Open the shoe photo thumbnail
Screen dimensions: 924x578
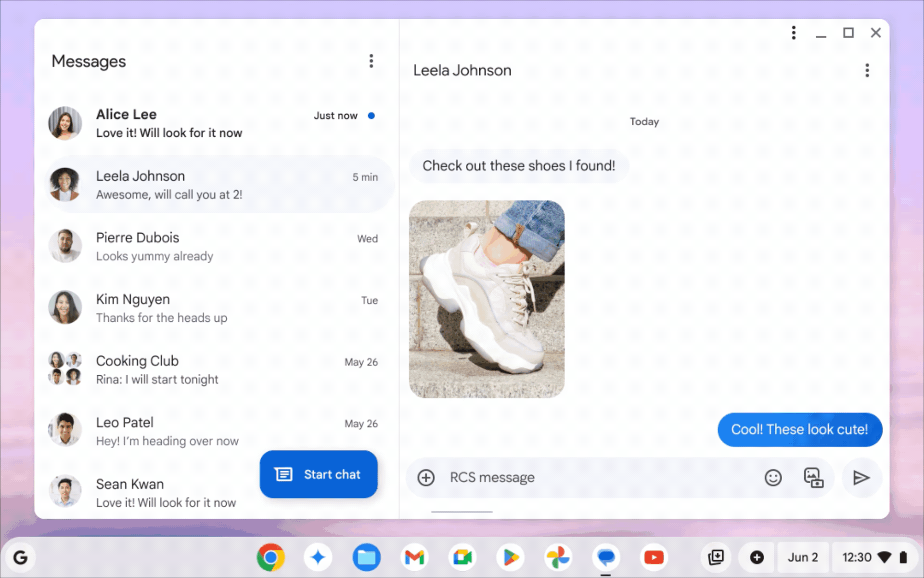(x=487, y=299)
